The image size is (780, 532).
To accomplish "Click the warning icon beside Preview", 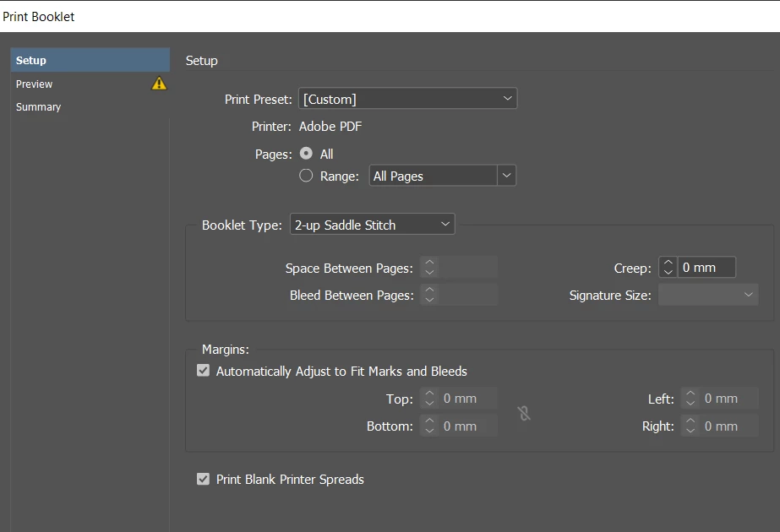I will tap(159, 83).
